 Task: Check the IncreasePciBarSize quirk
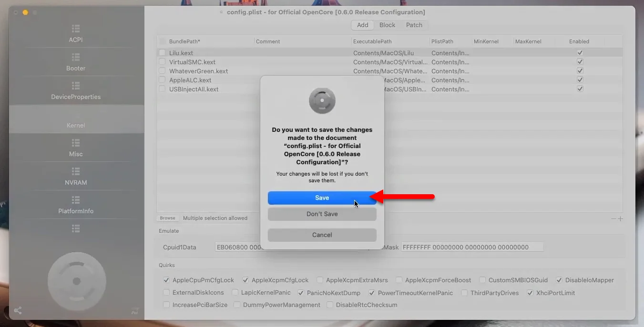point(166,305)
